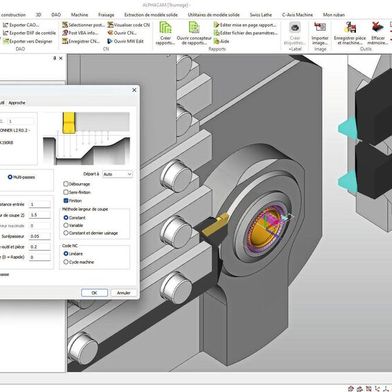This screenshot has height=392, width=392.
Task: Open the Swiss Lathe tab
Action: (x=261, y=15)
